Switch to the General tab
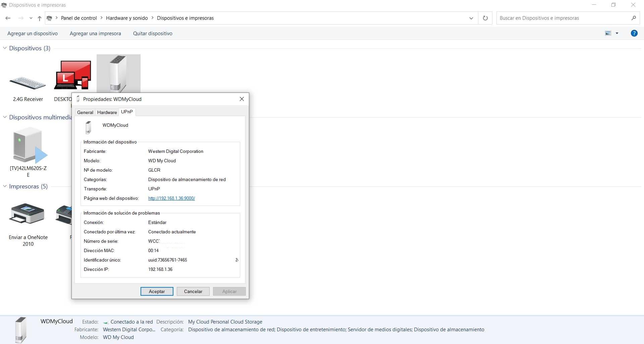The image size is (644, 344). point(85,112)
